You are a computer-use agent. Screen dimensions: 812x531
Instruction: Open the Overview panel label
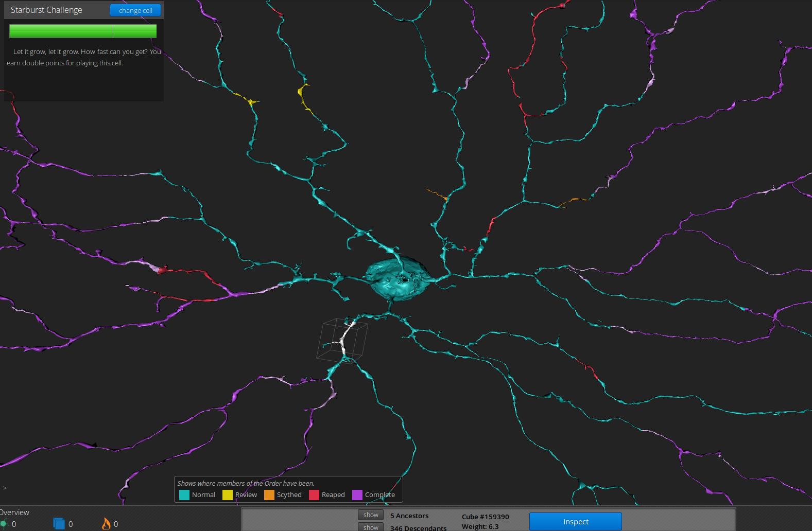click(x=14, y=512)
